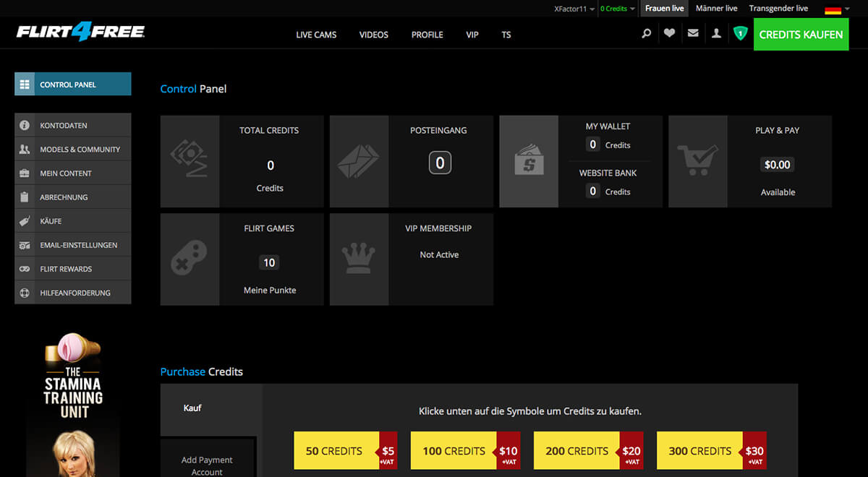The height and width of the screenshot is (477, 868).
Task: Open Mein Content in the sidebar
Action: 73,173
